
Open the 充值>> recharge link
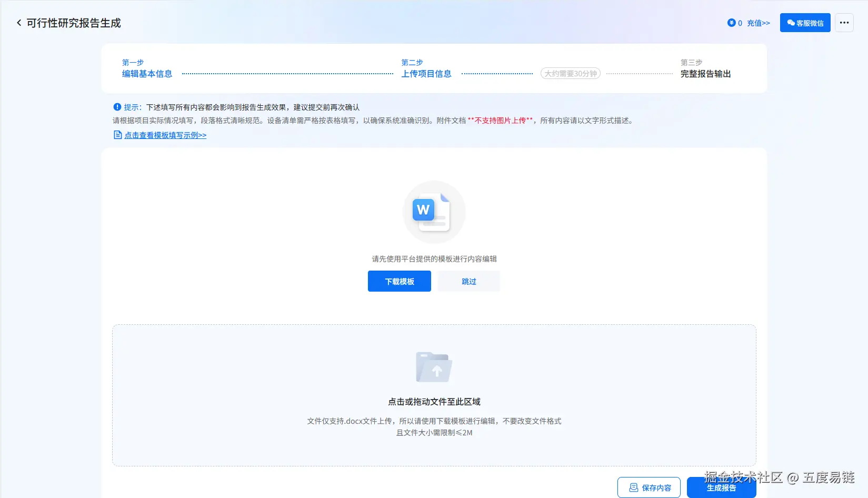759,23
